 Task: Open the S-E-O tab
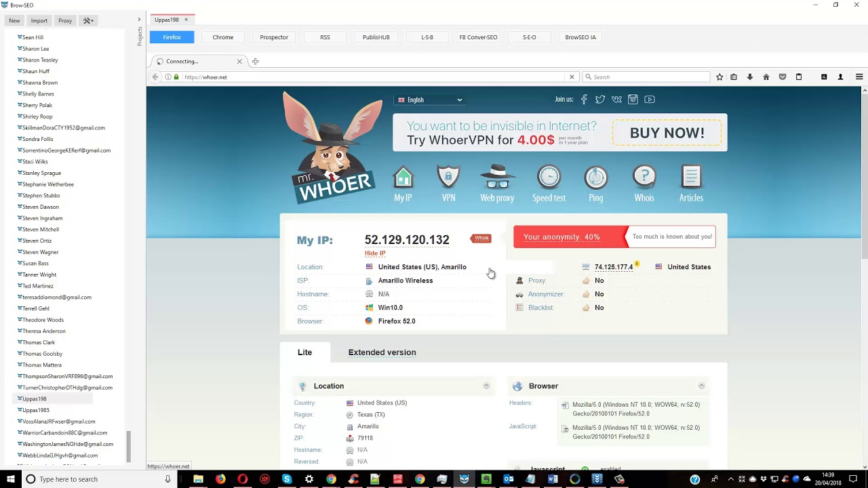click(530, 37)
